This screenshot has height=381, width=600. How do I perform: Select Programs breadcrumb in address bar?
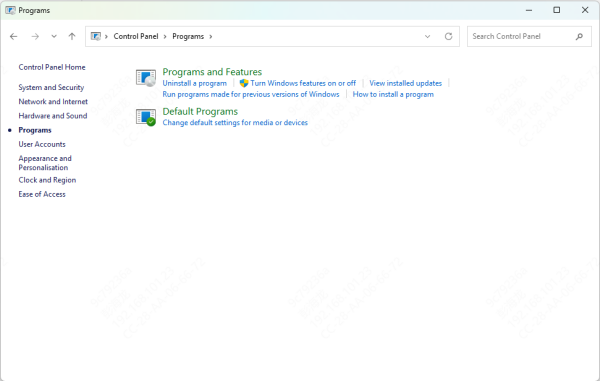(x=188, y=36)
